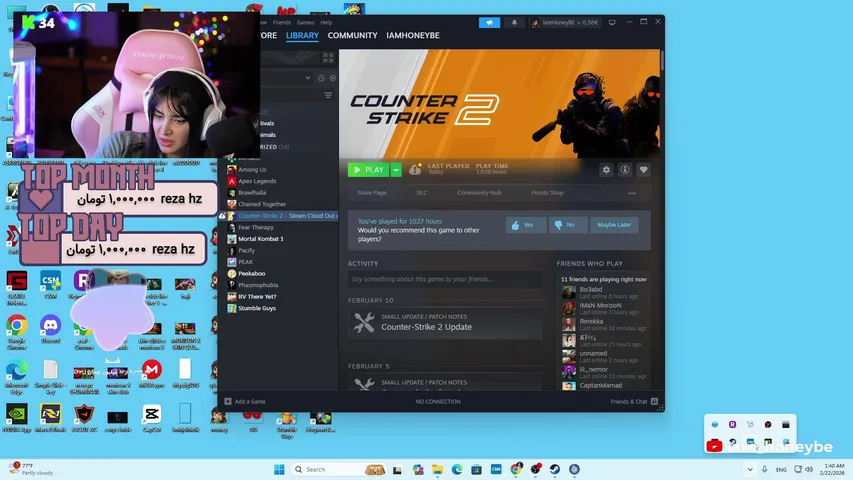Open friend Rerekka in friends list
853x480 pixels.
pyautogui.click(x=604, y=324)
